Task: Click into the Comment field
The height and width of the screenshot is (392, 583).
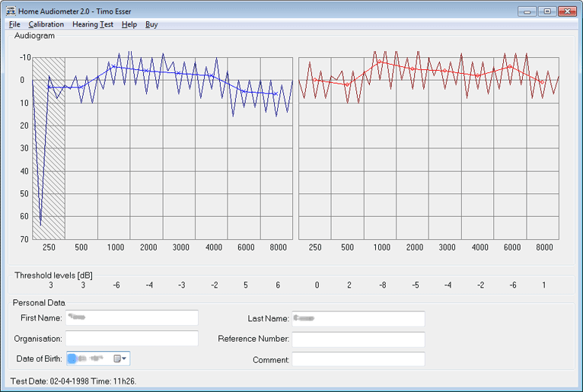Action: pos(358,359)
